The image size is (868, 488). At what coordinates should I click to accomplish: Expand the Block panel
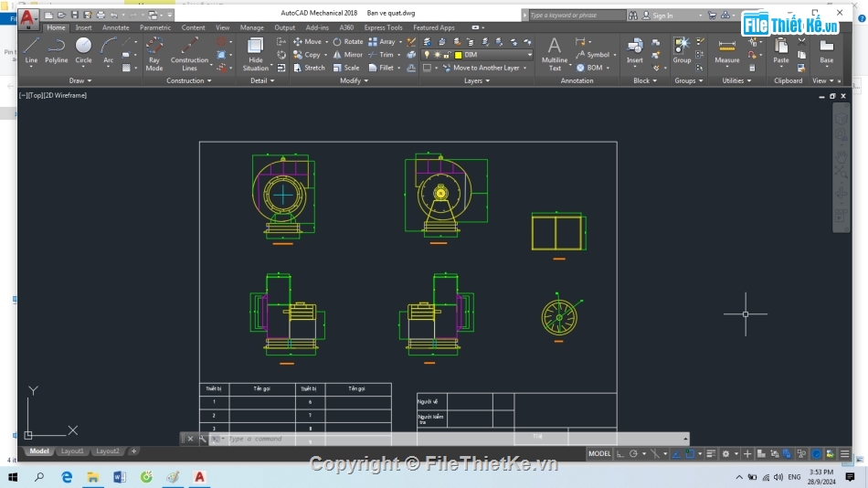[x=645, y=80]
